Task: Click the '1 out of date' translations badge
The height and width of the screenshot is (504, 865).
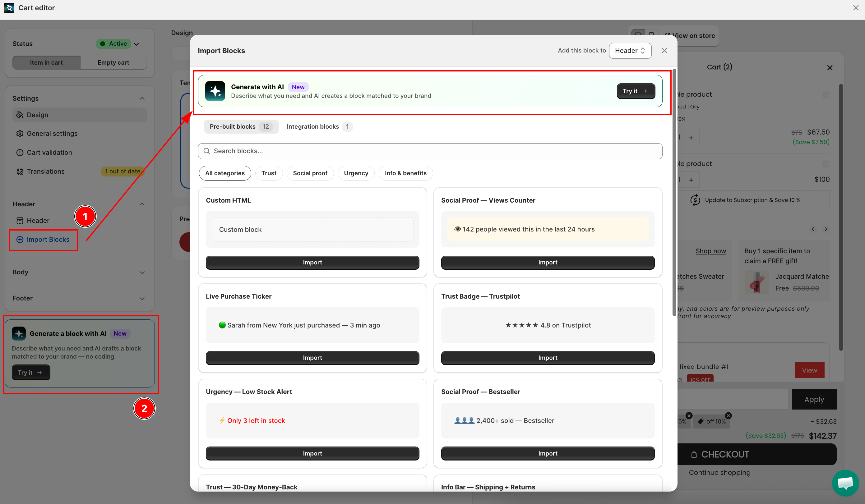Action: (123, 171)
